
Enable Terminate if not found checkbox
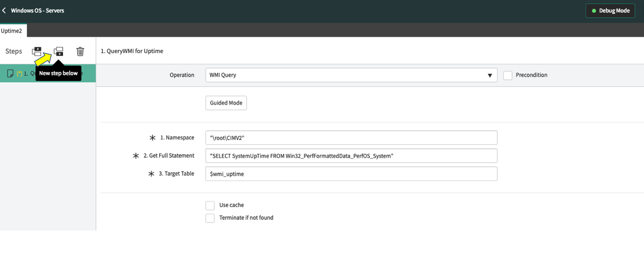point(210,218)
